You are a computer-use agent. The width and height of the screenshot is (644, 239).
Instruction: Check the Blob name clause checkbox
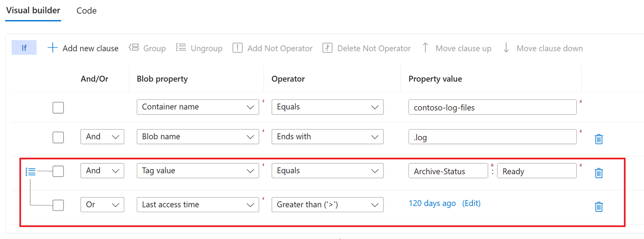tap(58, 137)
